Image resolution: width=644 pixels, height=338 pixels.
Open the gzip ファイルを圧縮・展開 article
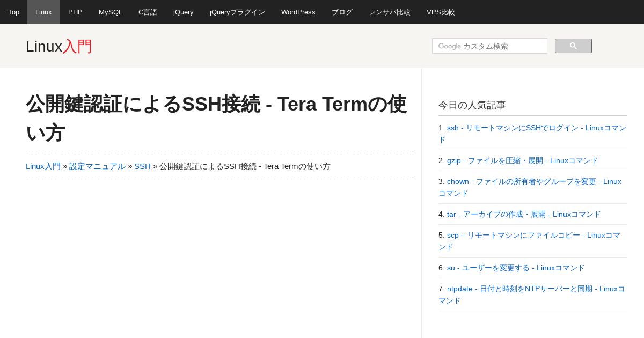(522, 160)
